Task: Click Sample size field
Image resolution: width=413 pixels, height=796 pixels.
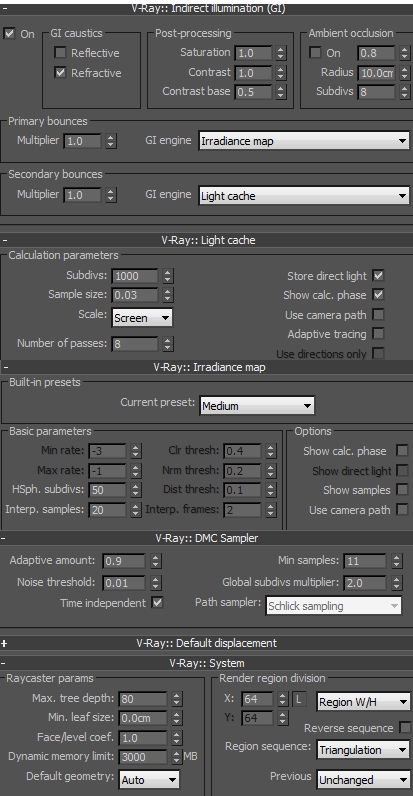Action: 135,295
